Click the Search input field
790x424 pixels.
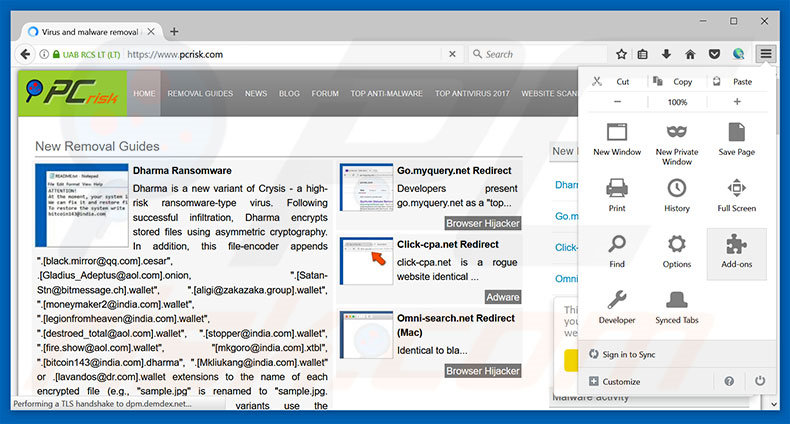[x=538, y=54]
